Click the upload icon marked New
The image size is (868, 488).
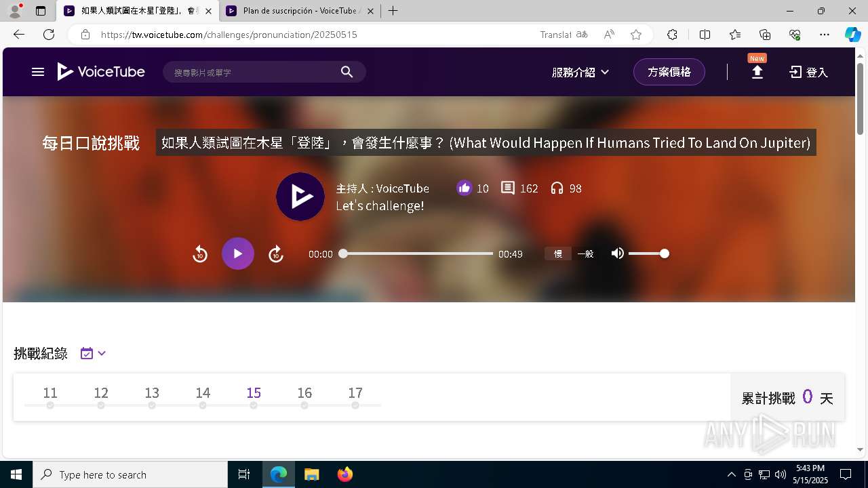[757, 72]
